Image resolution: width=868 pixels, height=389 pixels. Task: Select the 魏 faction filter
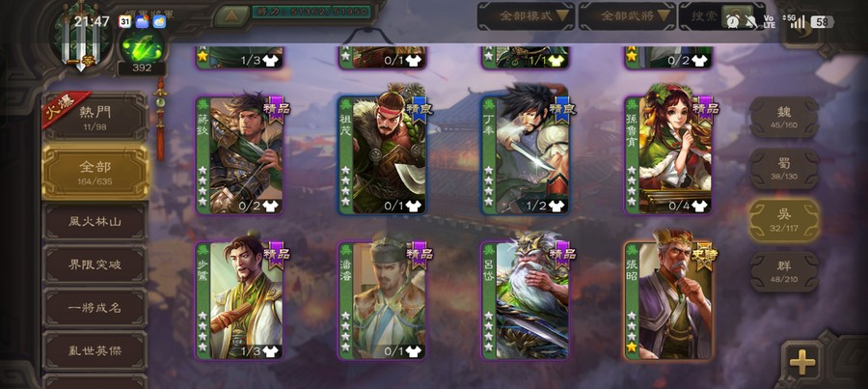point(784,117)
